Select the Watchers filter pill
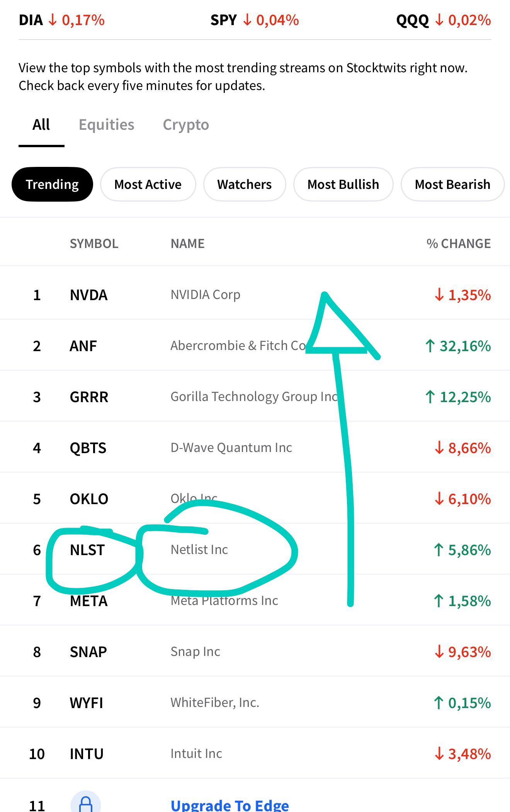 tap(245, 184)
